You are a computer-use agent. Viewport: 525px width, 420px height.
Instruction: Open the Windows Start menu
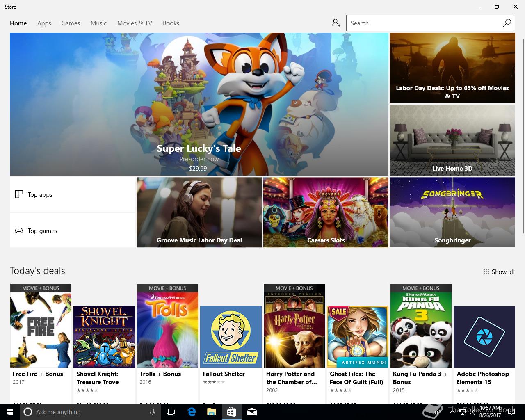coord(10,412)
